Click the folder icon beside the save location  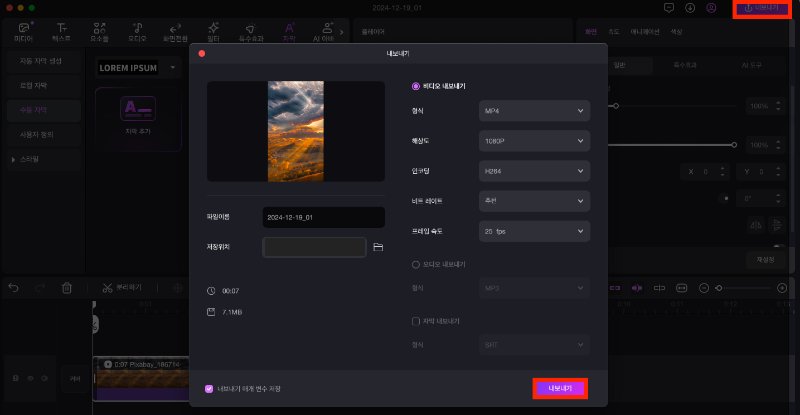click(x=378, y=246)
